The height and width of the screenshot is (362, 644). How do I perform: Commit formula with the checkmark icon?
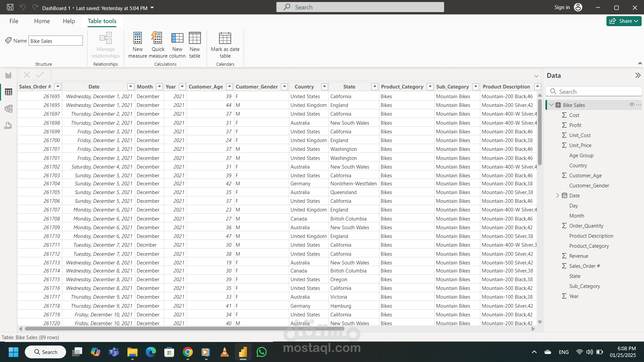40,75
